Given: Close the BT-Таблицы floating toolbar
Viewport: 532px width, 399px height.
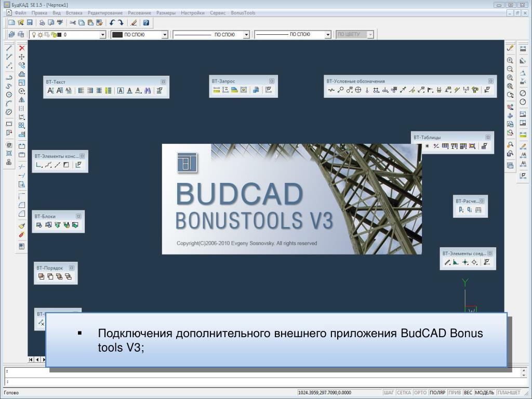Looking at the screenshot, I should pos(488,137).
